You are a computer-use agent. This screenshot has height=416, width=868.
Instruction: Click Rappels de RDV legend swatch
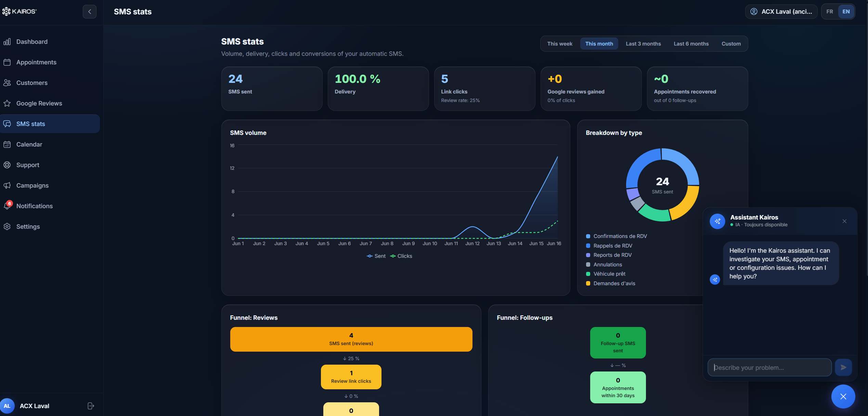pos(588,246)
